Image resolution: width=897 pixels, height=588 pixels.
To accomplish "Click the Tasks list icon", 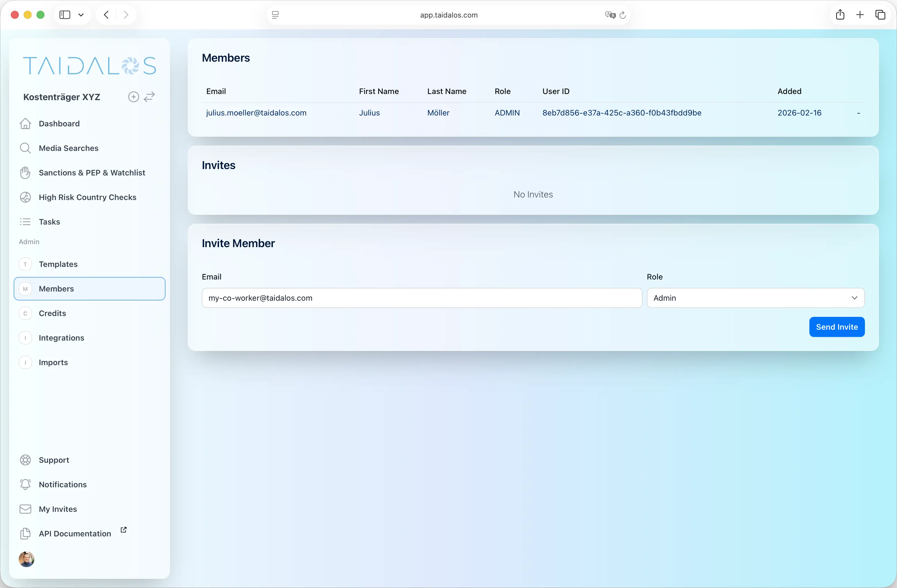I will [x=25, y=221].
